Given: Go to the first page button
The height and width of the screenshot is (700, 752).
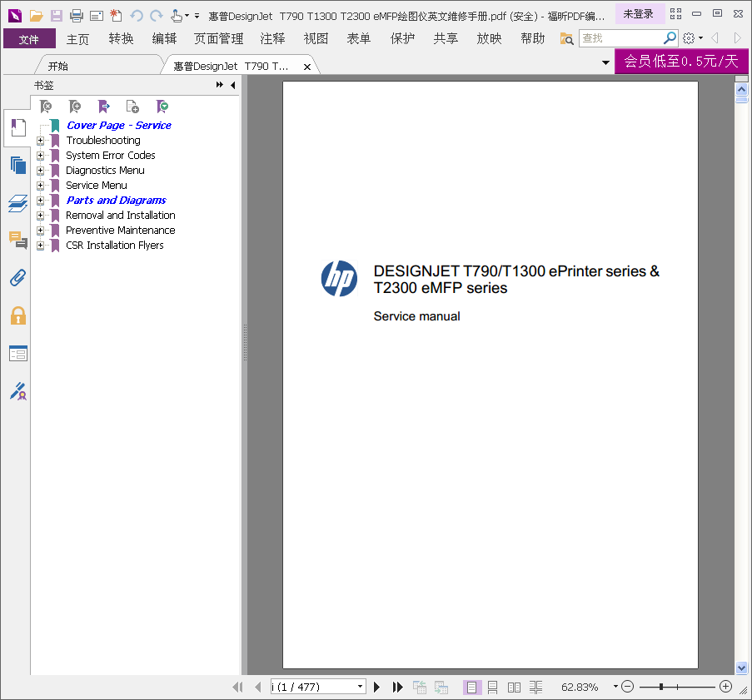Looking at the screenshot, I should coord(237,687).
